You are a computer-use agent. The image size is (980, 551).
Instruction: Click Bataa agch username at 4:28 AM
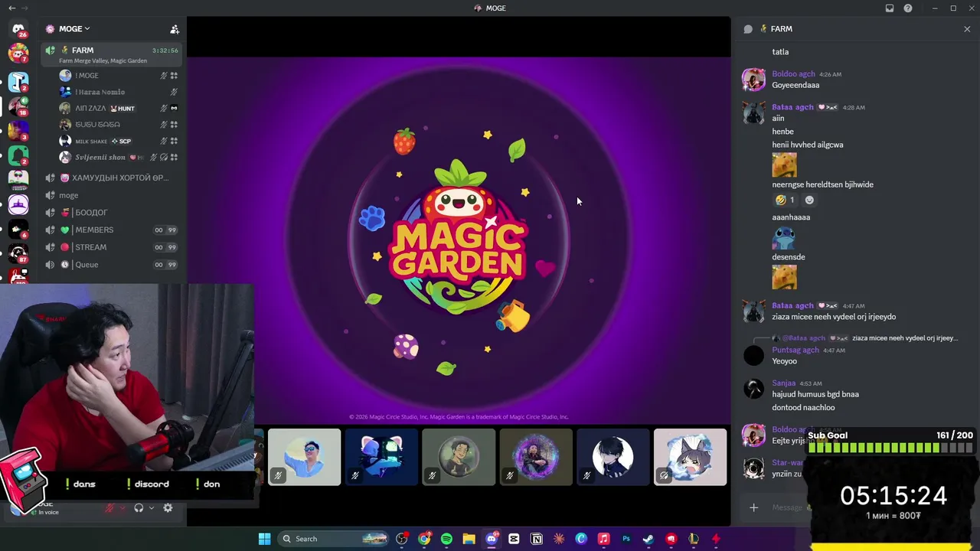click(x=792, y=107)
